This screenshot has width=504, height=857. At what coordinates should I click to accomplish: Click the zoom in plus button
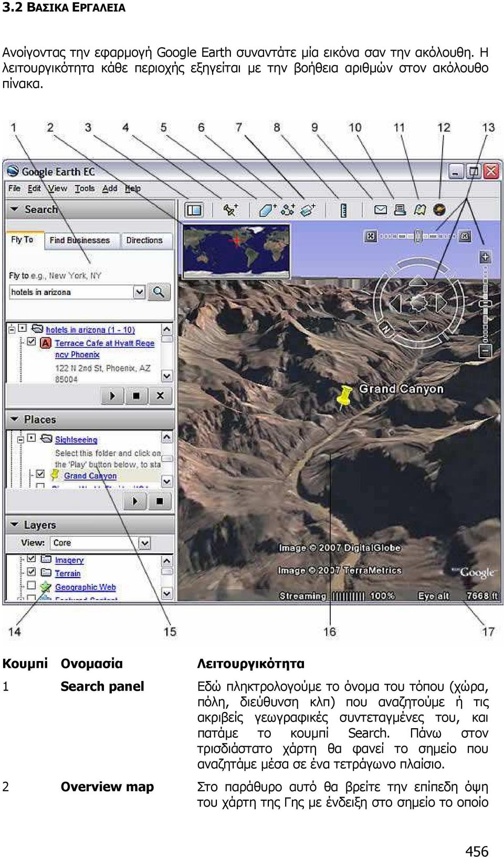click(485, 257)
